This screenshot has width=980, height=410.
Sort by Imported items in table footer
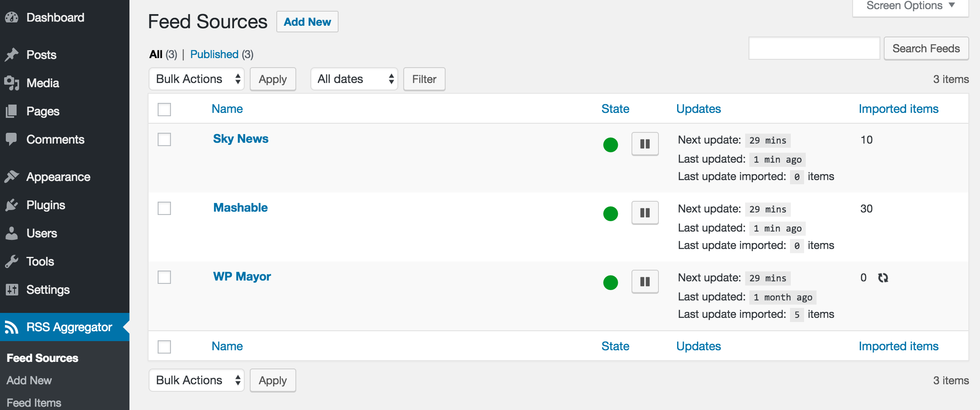[898, 346]
